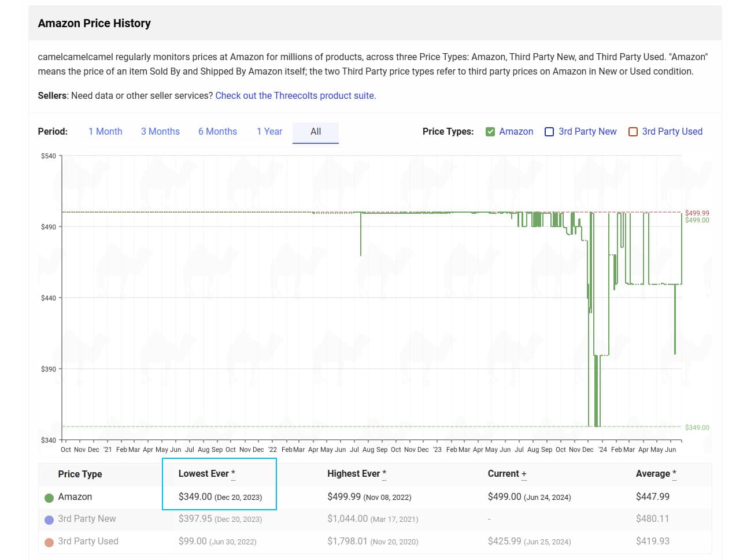Uncheck the Amazon price type checkbox

click(490, 132)
